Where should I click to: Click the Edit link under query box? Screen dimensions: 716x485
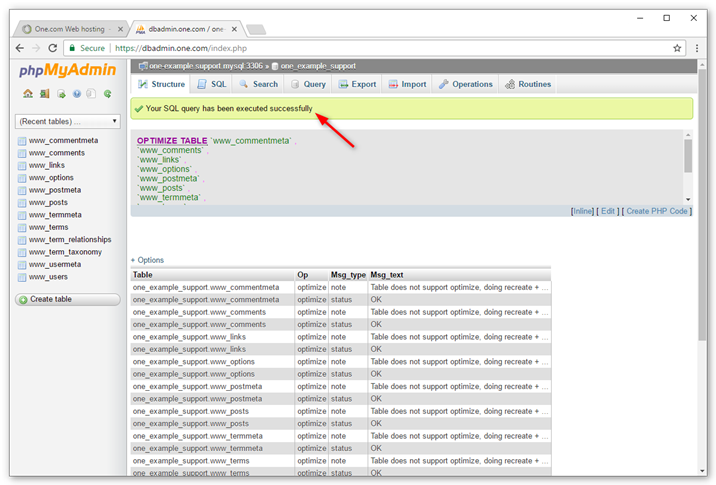tap(607, 211)
